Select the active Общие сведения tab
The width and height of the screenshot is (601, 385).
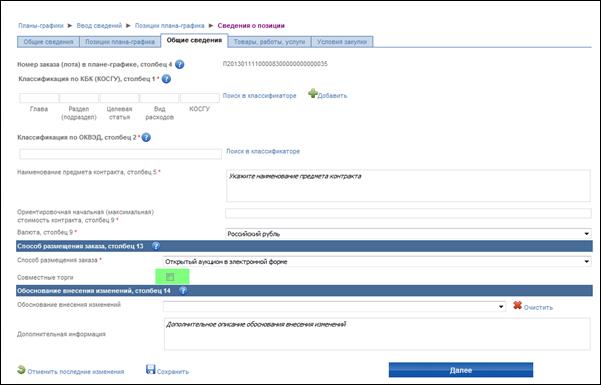pyautogui.click(x=194, y=41)
